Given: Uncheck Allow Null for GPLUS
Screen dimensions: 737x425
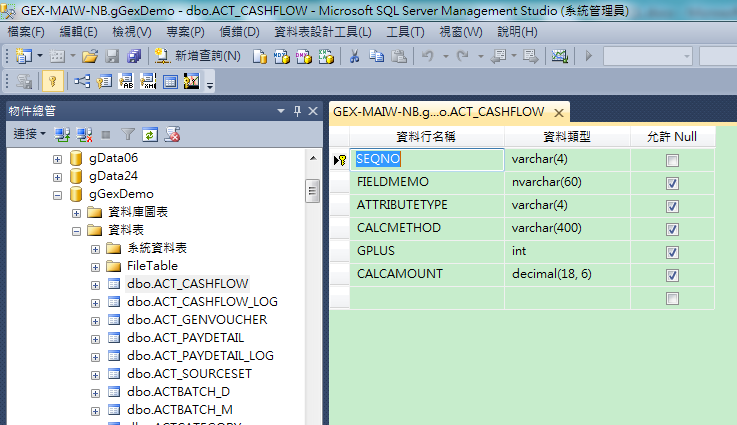Looking at the screenshot, I should [x=672, y=252].
